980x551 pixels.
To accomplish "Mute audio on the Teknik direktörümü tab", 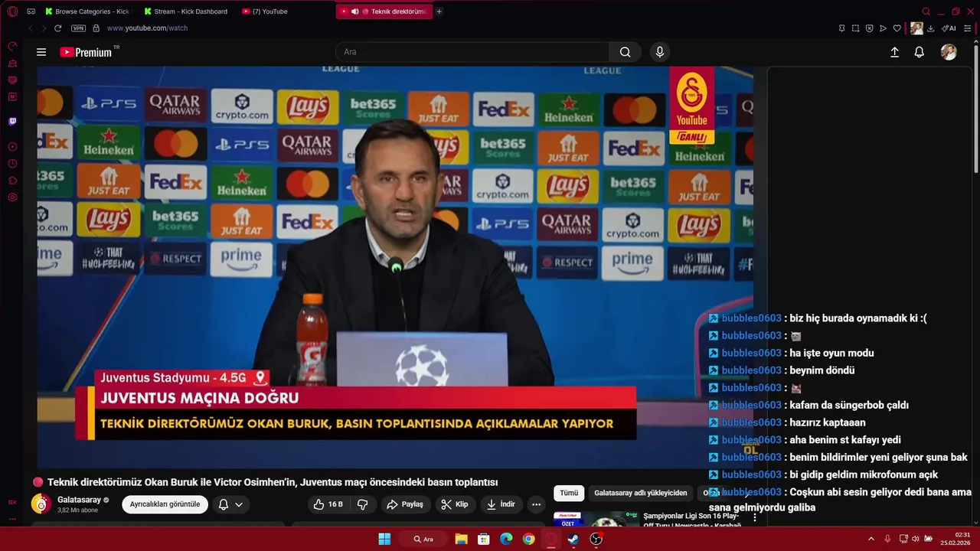I will point(354,11).
